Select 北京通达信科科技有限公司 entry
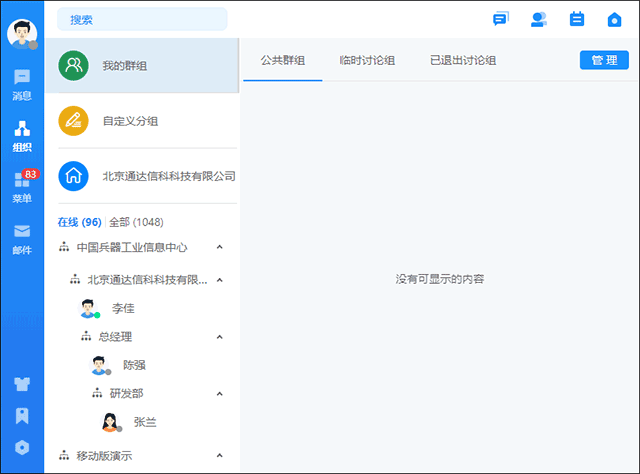 point(142,176)
